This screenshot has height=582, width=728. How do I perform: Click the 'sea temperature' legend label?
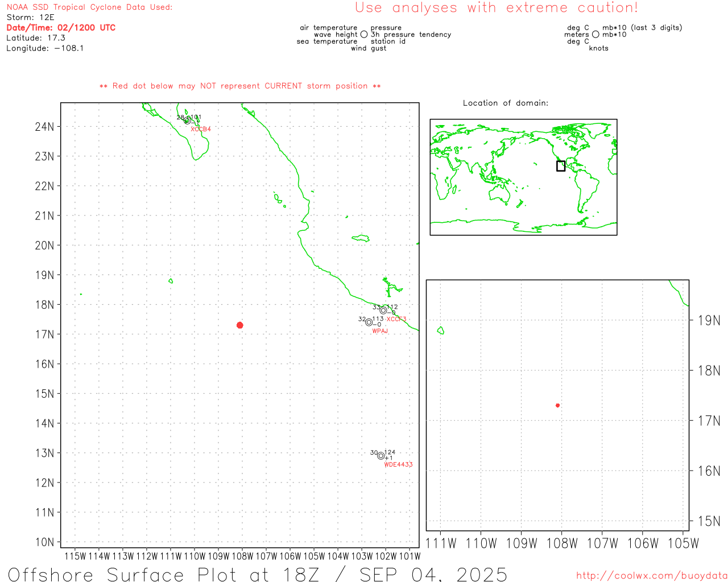click(327, 41)
